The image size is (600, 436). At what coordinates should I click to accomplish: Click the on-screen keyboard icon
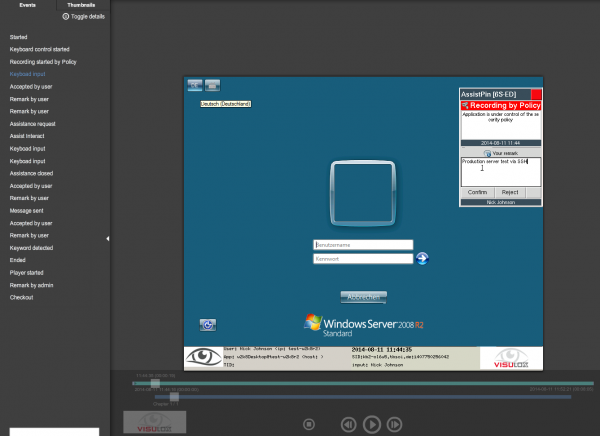coord(212,85)
